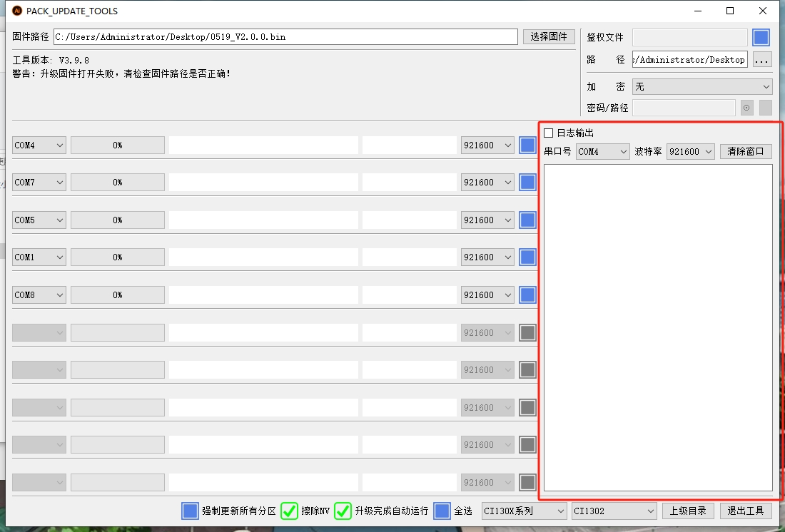
Task: Enable the COM4 row blue square icon
Action: [x=527, y=145]
